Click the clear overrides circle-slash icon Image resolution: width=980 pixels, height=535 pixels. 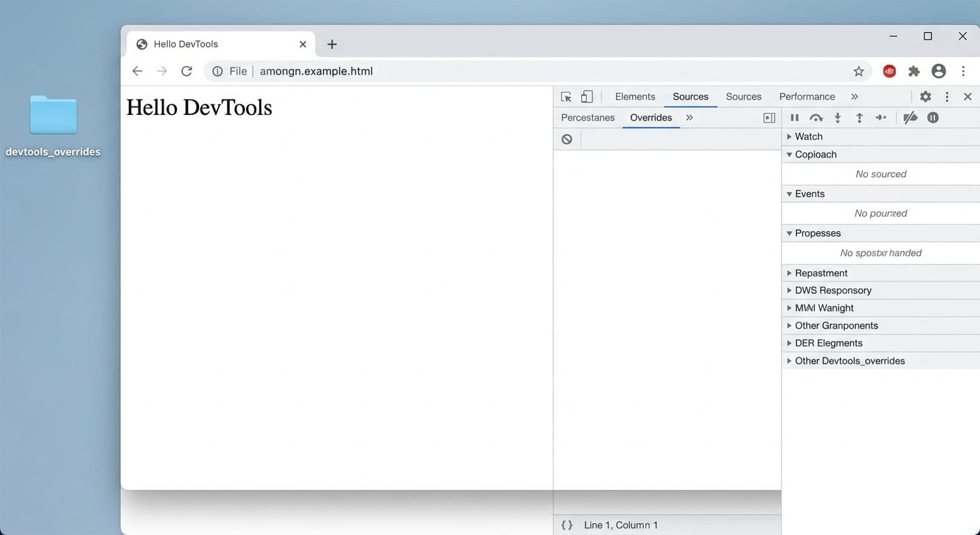point(567,139)
